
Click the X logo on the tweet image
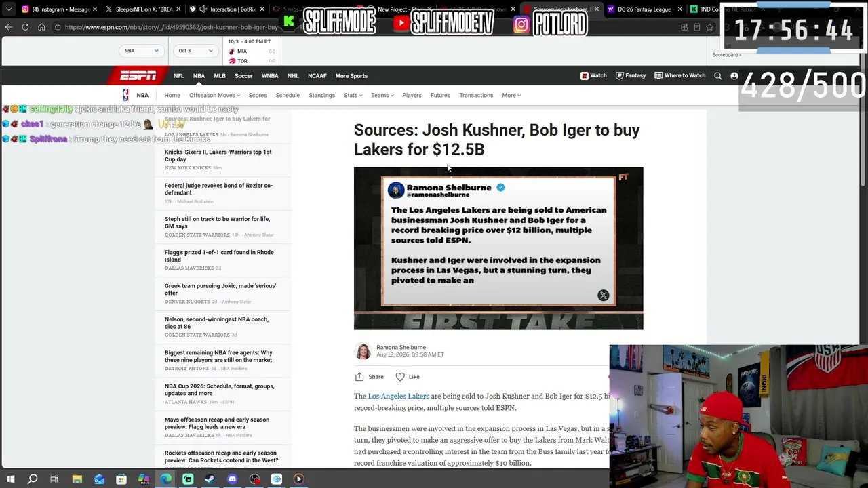(x=603, y=296)
